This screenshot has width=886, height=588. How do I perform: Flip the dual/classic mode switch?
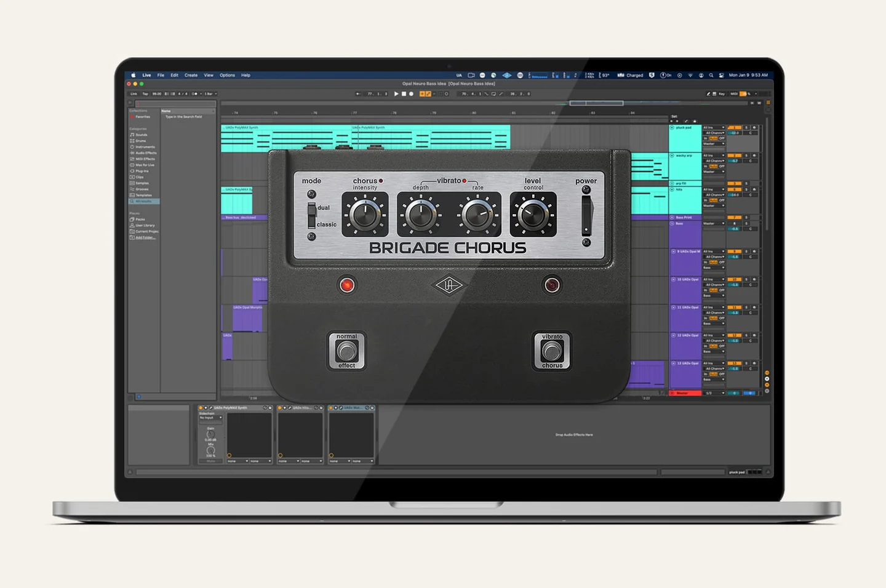point(311,216)
